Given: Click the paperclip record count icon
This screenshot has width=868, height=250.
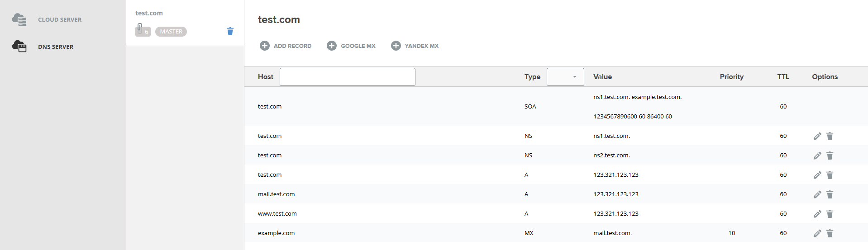Looking at the screenshot, I should click(142, 30).
